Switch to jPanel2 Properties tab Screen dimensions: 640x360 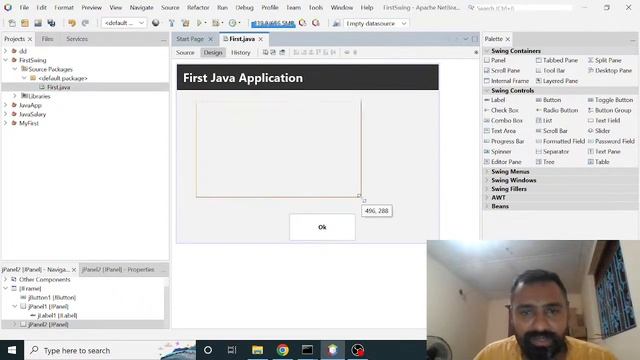118,269
